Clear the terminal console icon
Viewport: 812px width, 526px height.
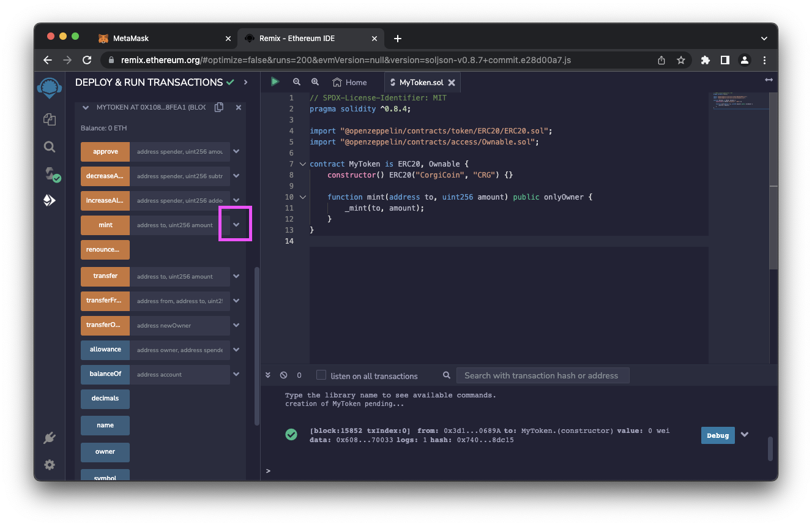283,375
